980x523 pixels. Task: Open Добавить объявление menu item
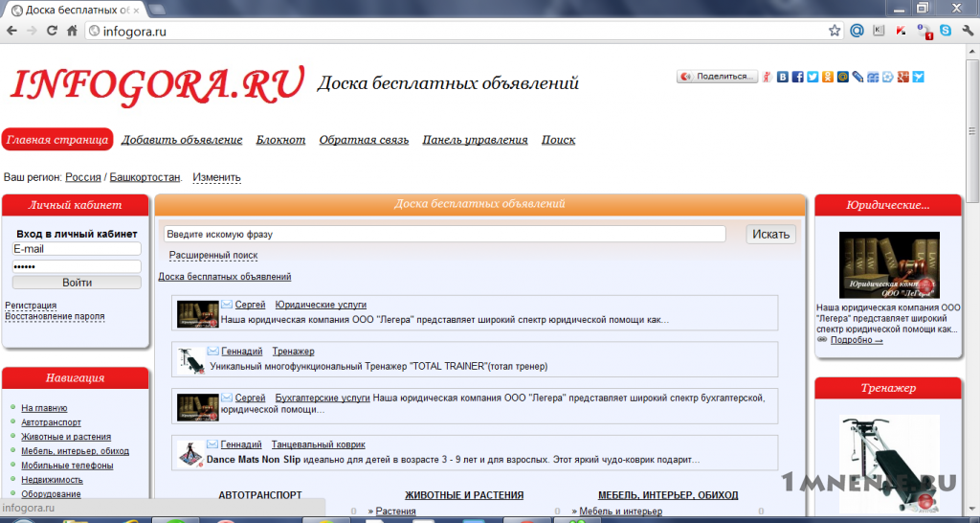click(182, 140)
